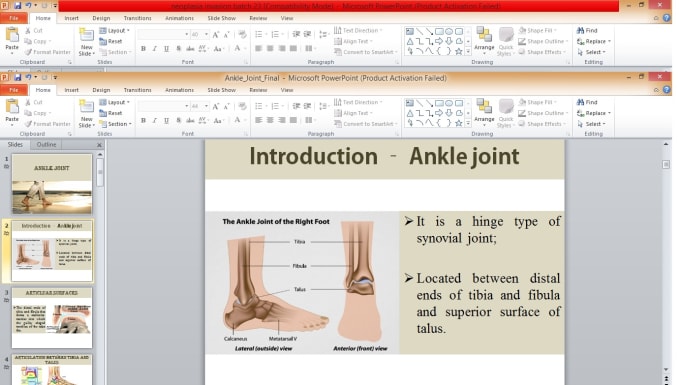
Task: Switch to Animations tab in Ankle_Joint_Final window
Action: (179, 90)
